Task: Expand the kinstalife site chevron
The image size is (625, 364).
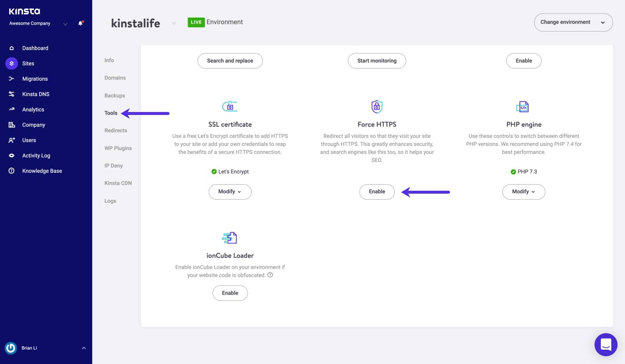Action: point(174,23)
